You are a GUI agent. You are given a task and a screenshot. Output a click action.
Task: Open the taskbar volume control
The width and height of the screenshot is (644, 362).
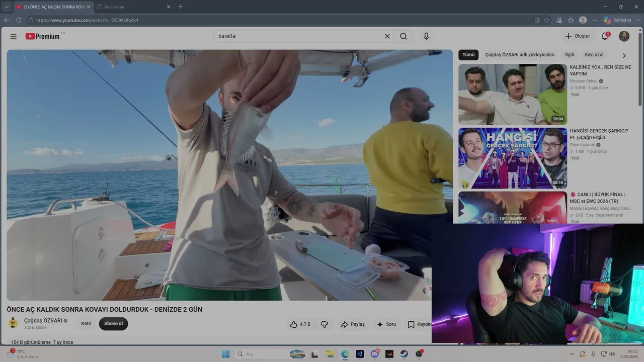click(612, 354)
